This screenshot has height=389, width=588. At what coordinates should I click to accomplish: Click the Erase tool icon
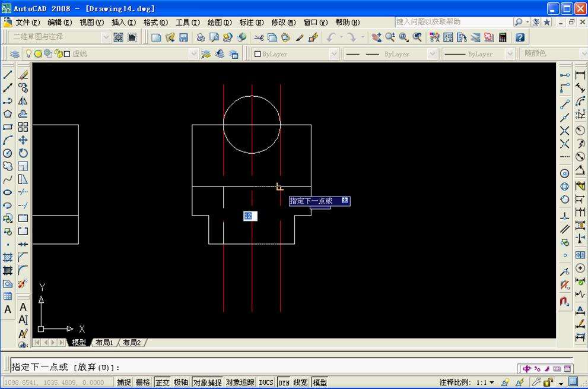tap(23, 75)
